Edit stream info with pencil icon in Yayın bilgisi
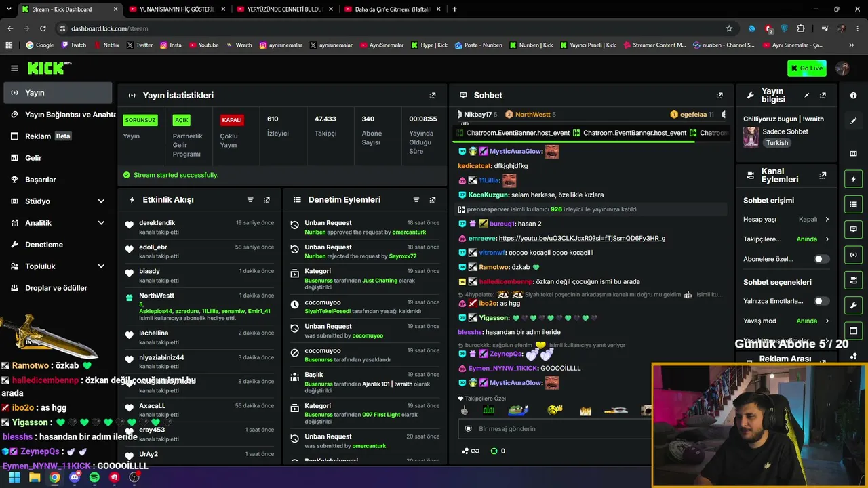 pos(806,96)
